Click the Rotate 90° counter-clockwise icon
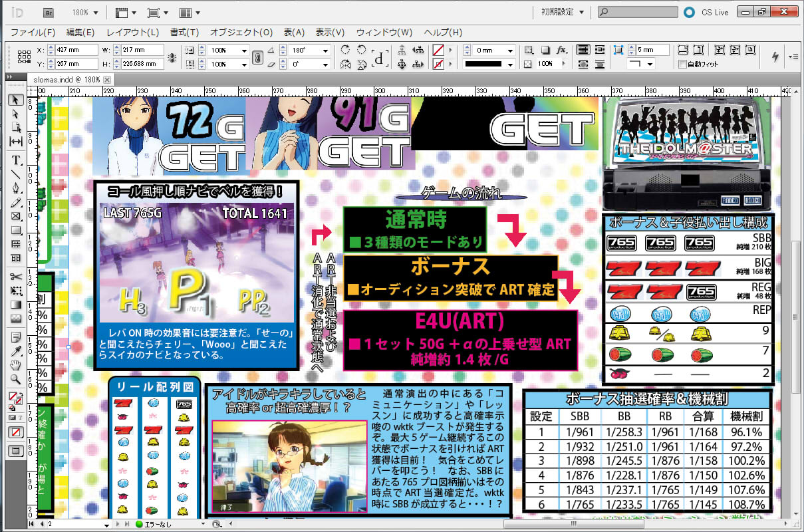This screenshot has height=532, width=804. pos(361,50)
